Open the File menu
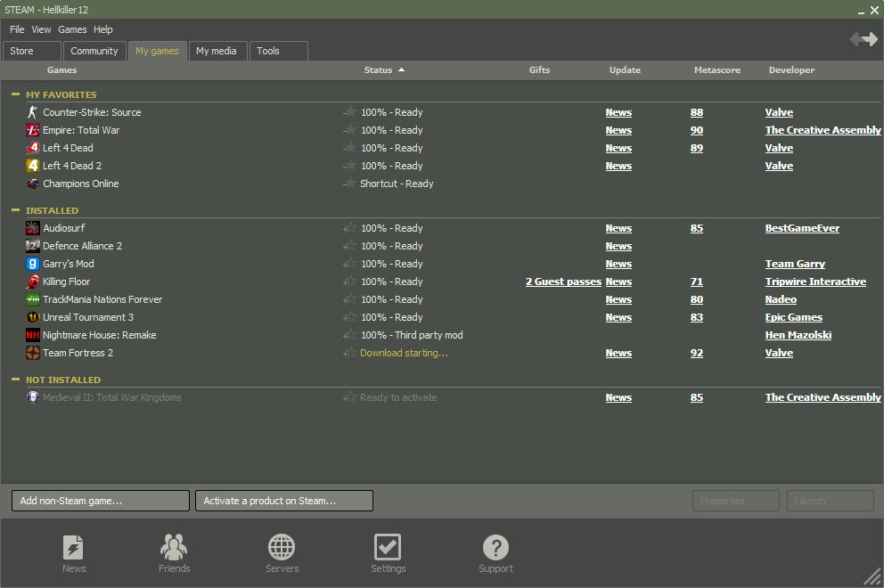 pyautogui.click(x=17, y=29)
